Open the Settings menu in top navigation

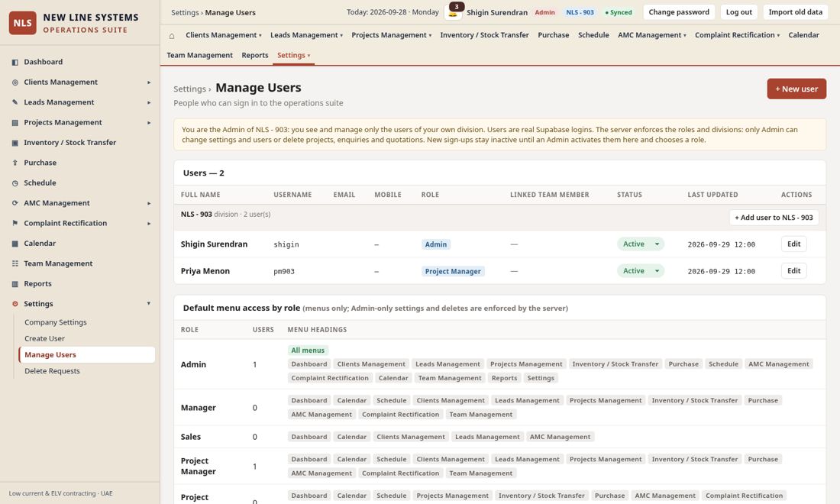pos(293,55)
